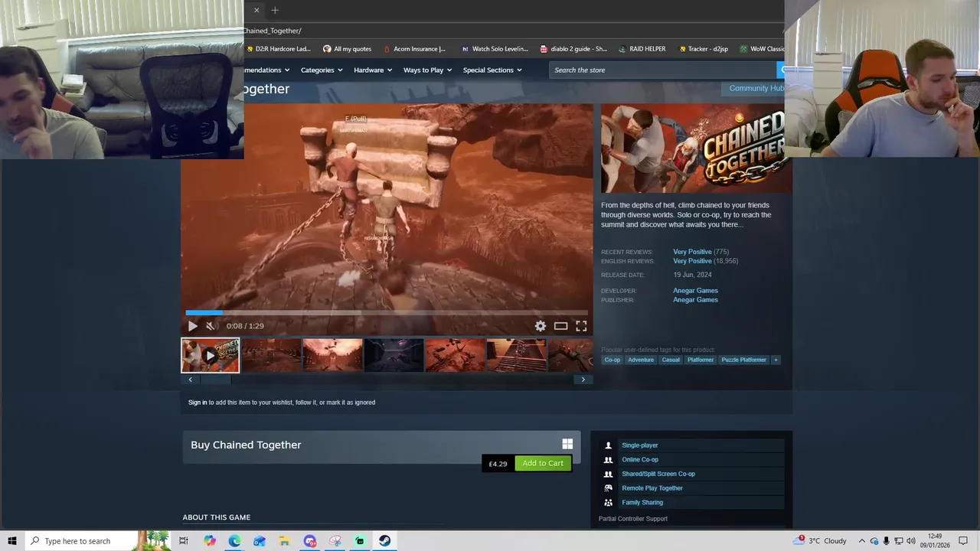Image resolution: width=980 pixels, height=551 pixels.
Task: Open the Very Positive recent reviews link
Action: pos(692,252)
